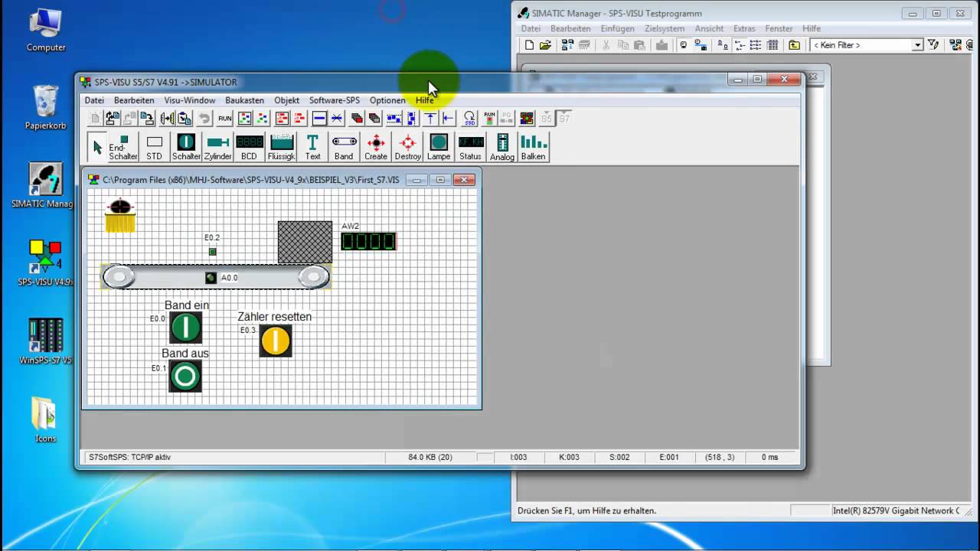Open the SIMATIC Manager desktop shortcut

[46, 186]
